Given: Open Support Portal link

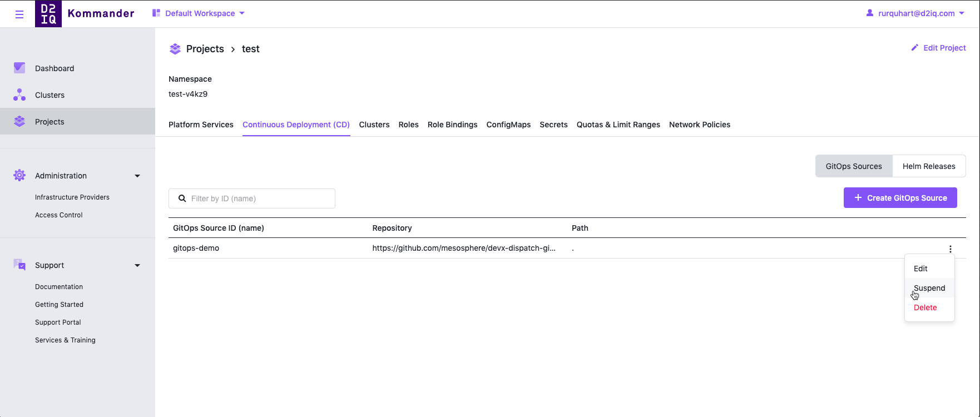Looking at the screenshot, I should point(58,322).
